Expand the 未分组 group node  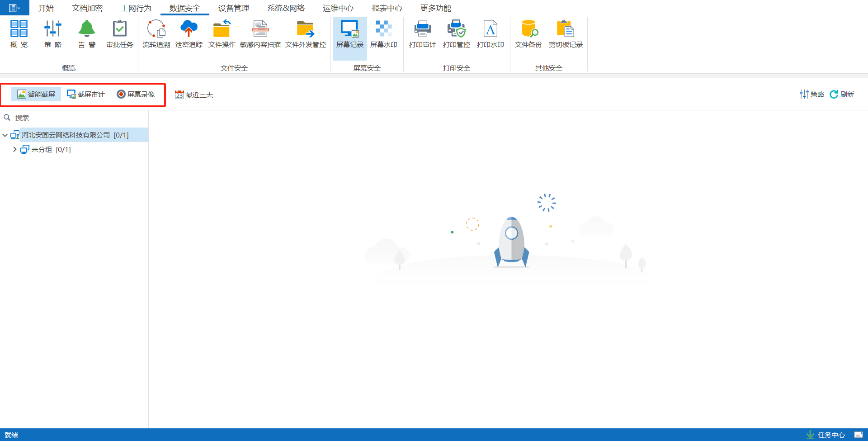15,149
